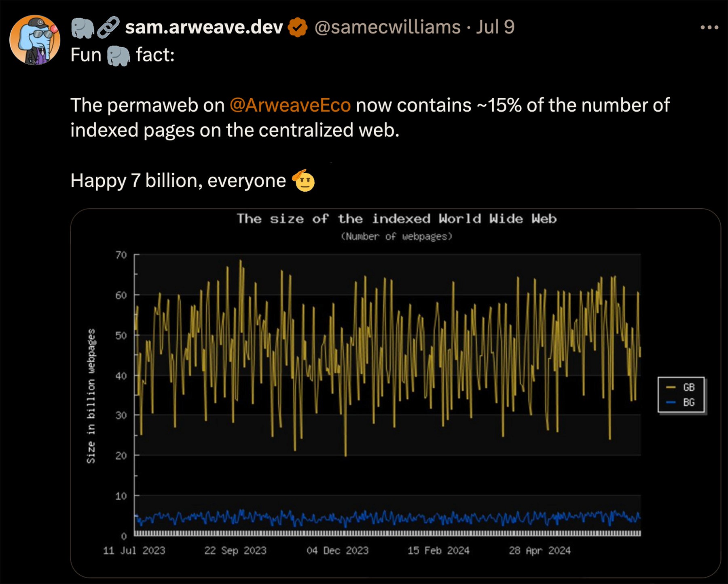The image size is (728, 584).
Task: Click the saluting face emoji
Action: pos(304,181)
